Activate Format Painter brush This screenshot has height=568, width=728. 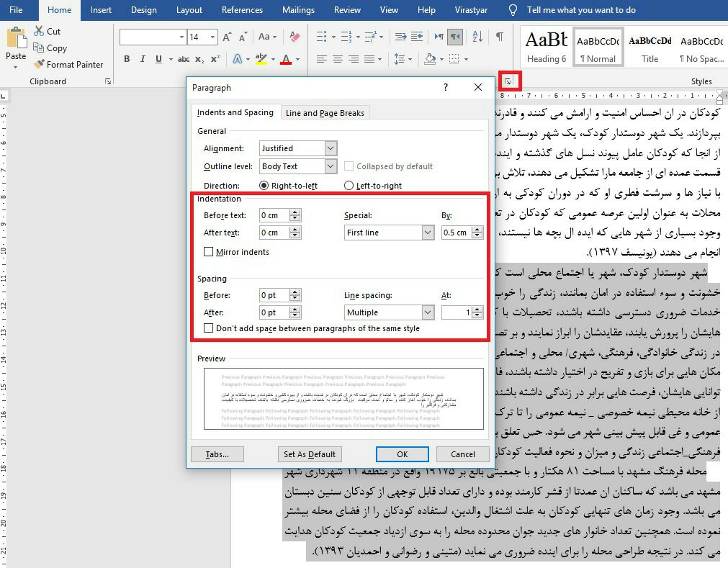click(39, 64)
